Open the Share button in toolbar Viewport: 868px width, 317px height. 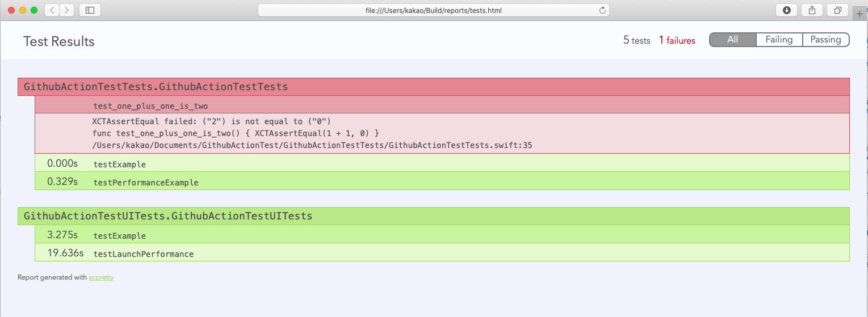[812, 10]
